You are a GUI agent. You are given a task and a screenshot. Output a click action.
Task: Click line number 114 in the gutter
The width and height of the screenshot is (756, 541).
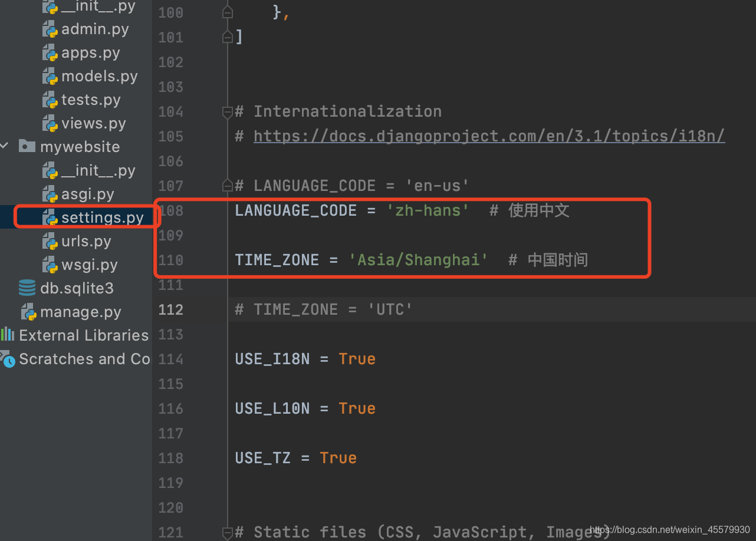(x=171, y=359)
